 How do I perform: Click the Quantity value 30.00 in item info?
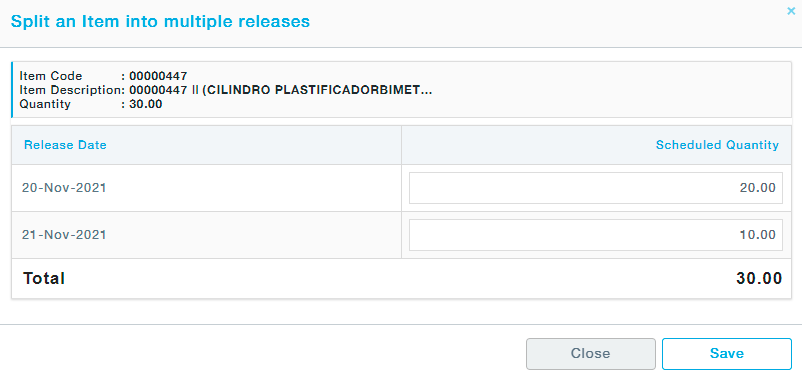(x=146, y=104)
